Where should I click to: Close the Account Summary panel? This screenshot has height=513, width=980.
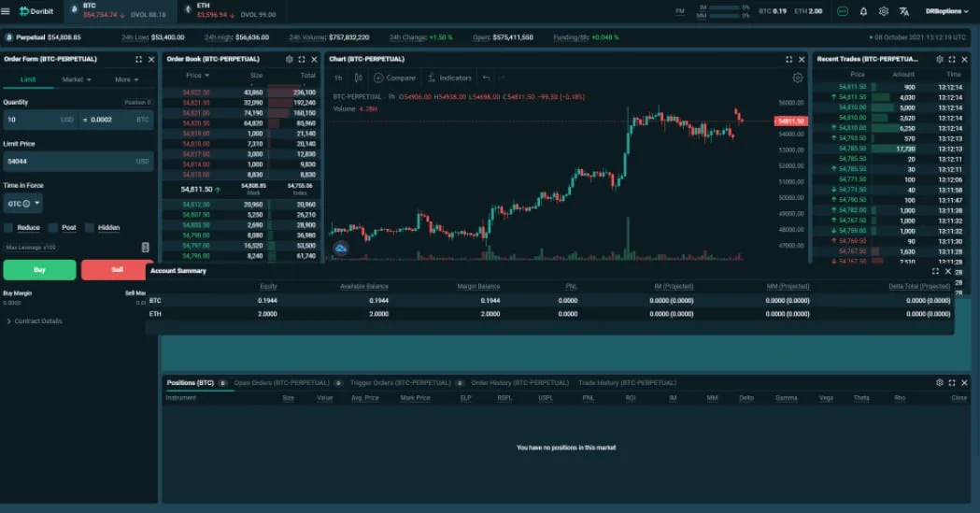[947, 271]
